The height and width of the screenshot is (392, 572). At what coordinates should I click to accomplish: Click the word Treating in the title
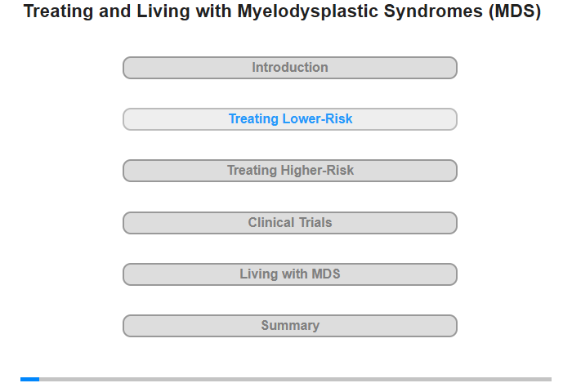pos(59,11)
